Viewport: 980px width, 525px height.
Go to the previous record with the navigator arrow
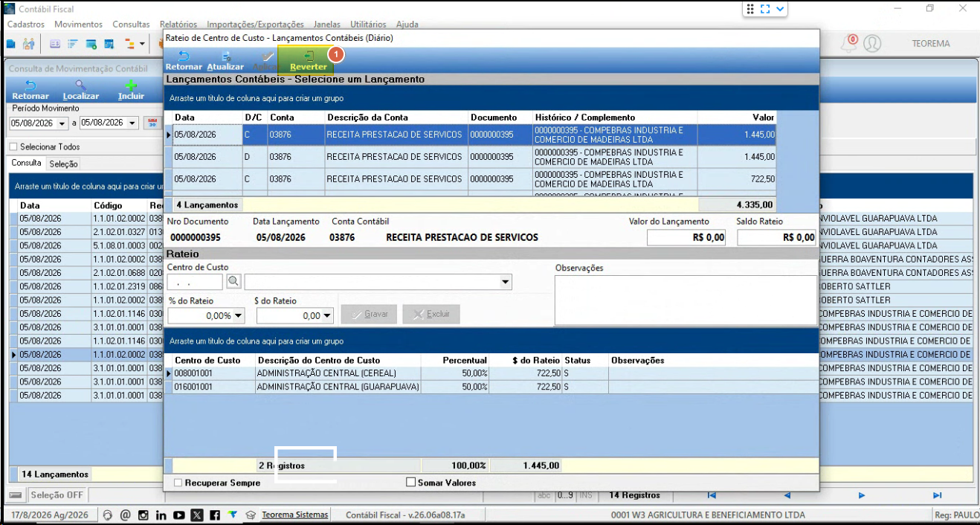pos(787,495)
